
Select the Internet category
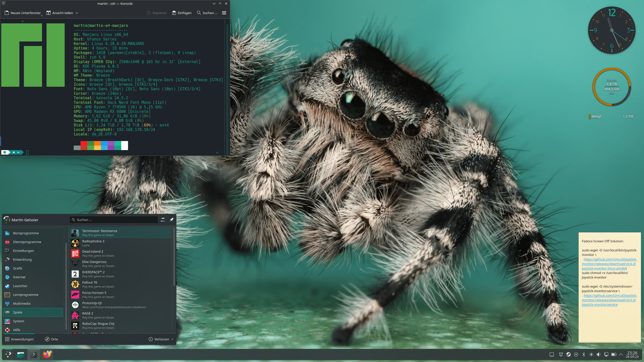click(x=33, y=277)
